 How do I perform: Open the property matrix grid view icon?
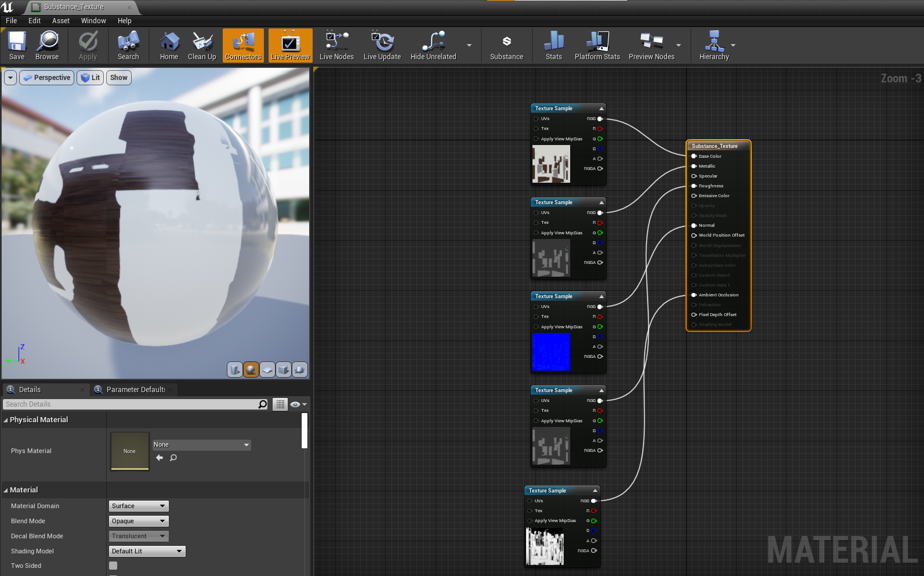(x=280, y=404)
